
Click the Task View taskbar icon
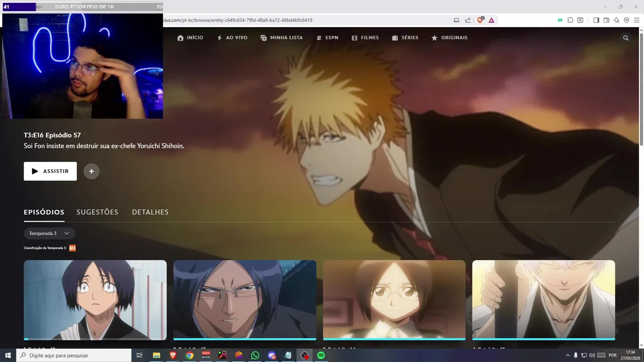(139, 355)
